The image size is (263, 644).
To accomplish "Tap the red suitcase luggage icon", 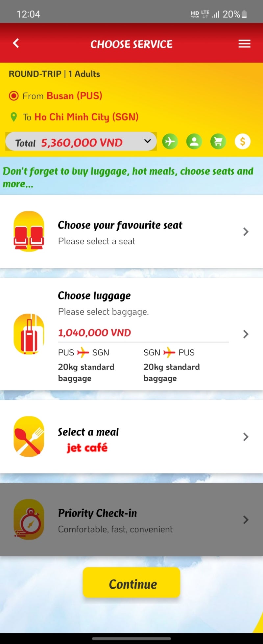I will [x=29, y=334].
